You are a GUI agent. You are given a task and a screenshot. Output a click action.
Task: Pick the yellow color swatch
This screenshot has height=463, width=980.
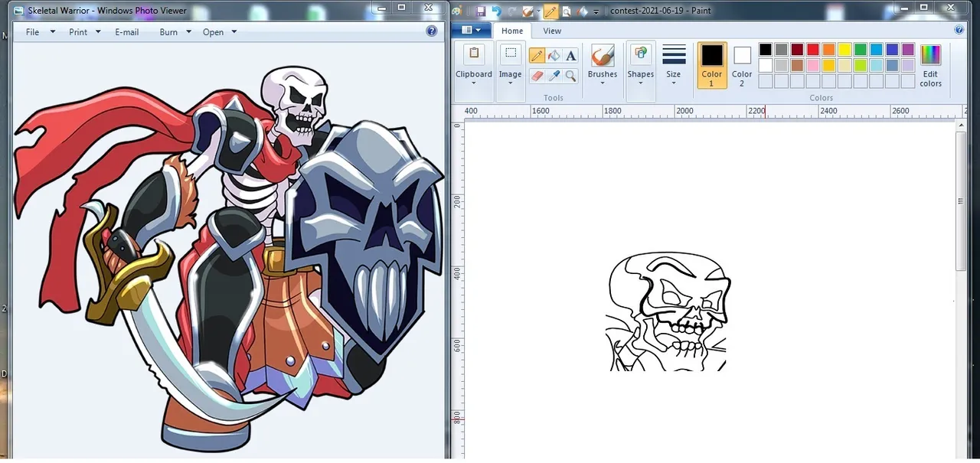844,49
